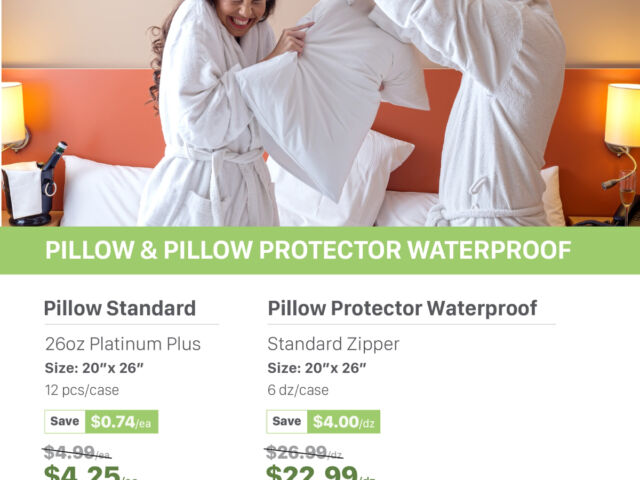Click the 6 dz/case quantity text

(298, 390)
